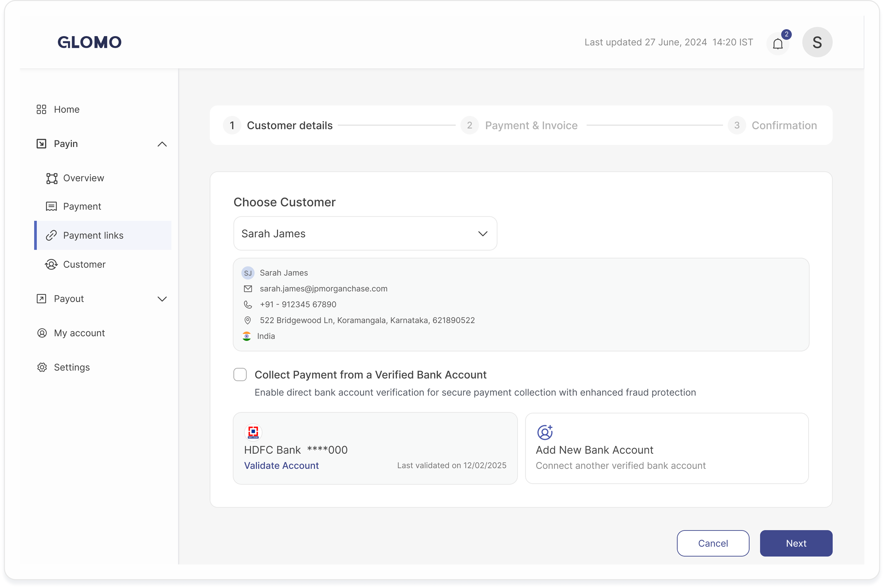The image size is (884, 588).
Task: Click the Overview icon in sidebar
Action: coord(52,178)
